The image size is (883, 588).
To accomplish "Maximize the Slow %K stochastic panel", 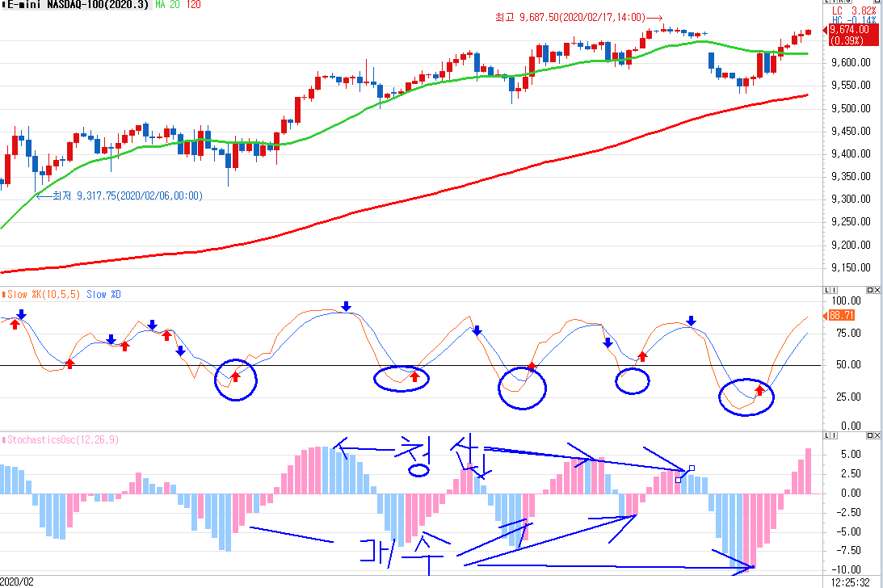I will (x=870, y=291).
